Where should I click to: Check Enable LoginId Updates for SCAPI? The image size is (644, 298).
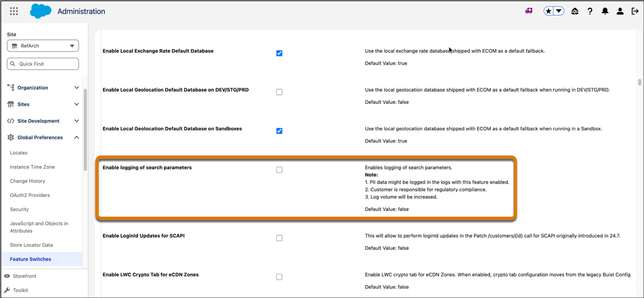pyautogui.click(x=279, y=238)
